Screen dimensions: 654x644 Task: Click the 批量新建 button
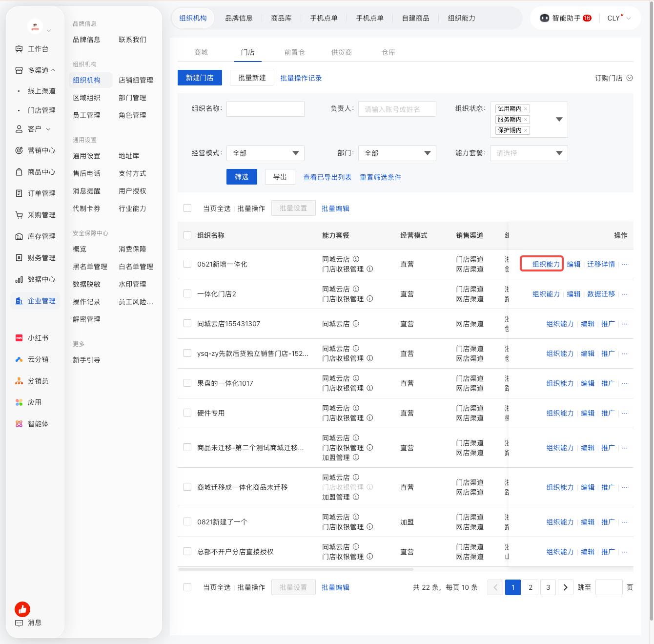click(252, 78)
